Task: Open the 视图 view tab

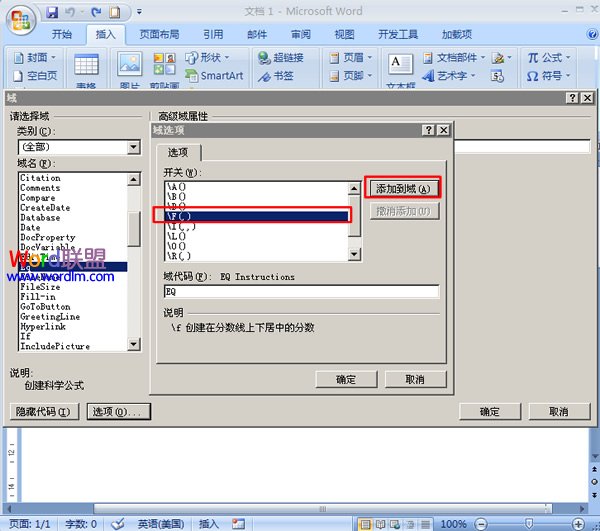Action: point(344,34)
